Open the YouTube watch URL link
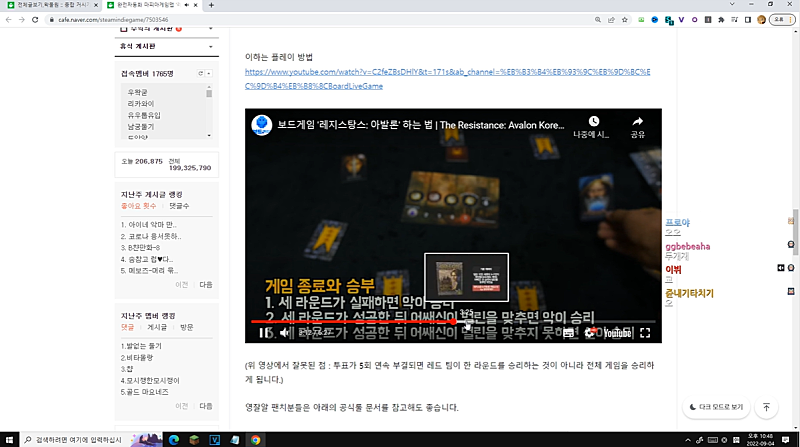This screenshot has width=800, height=447. (x=447, y=79)
